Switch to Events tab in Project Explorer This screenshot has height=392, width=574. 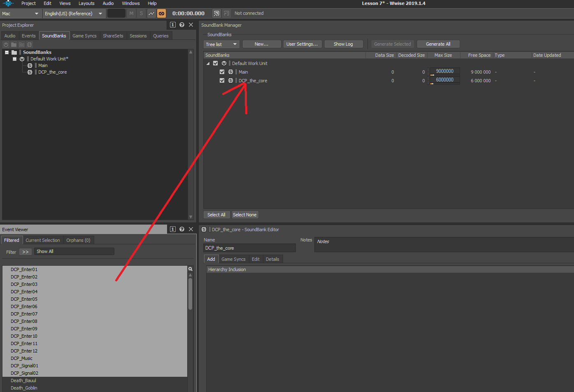29,36
